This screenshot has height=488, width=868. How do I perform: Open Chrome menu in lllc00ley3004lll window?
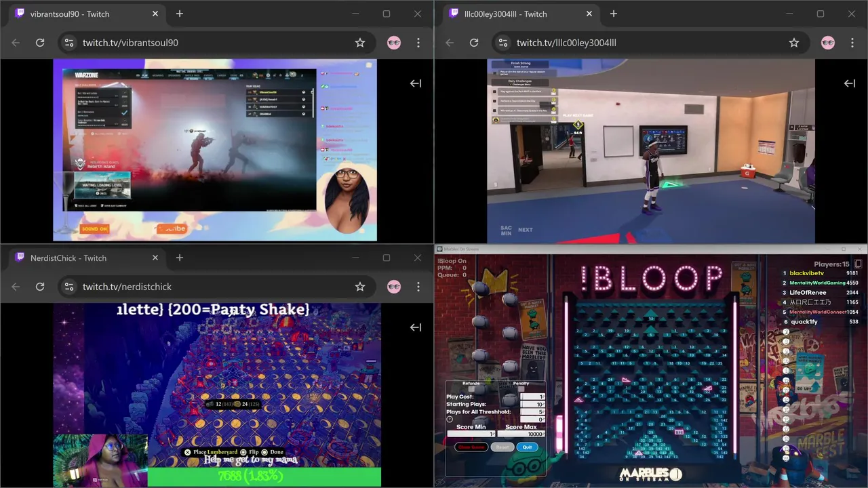click(x=852, y=43)
